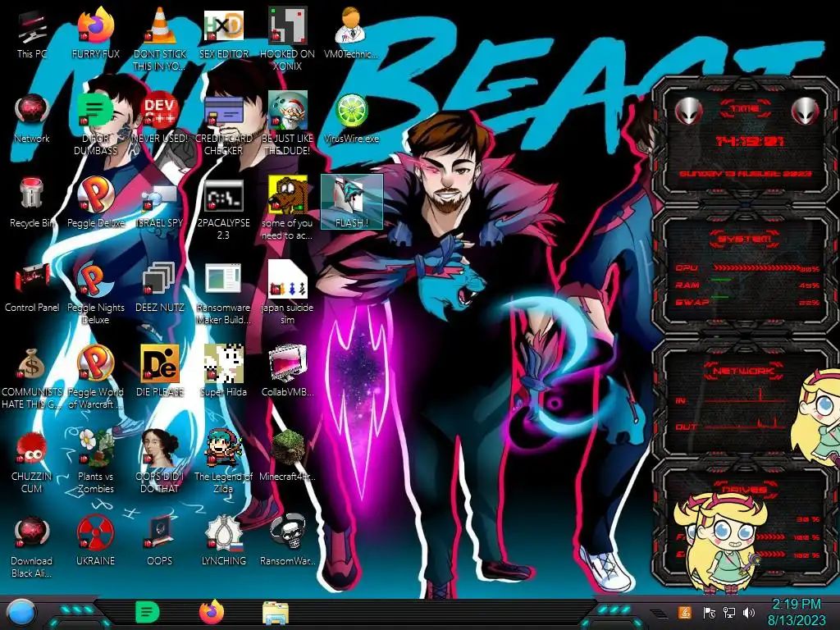Select the Ransomware Maker Builder icon

coord(223,293)
